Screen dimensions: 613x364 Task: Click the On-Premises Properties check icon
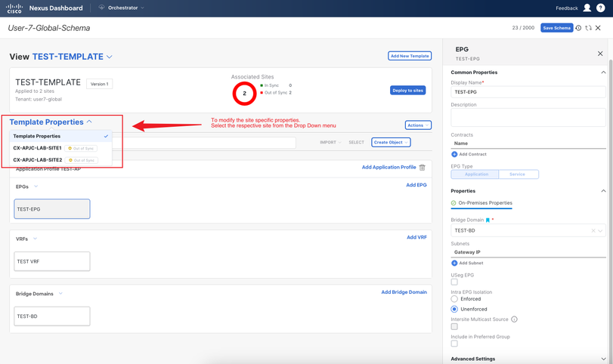pyautogui.click(x=454, y=202)
